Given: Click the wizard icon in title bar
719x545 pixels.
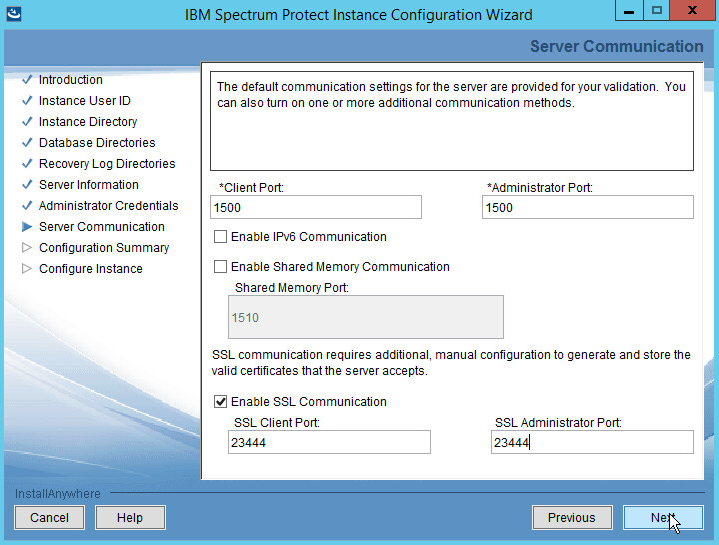Looking at the screenshot, I should (14, 14).
